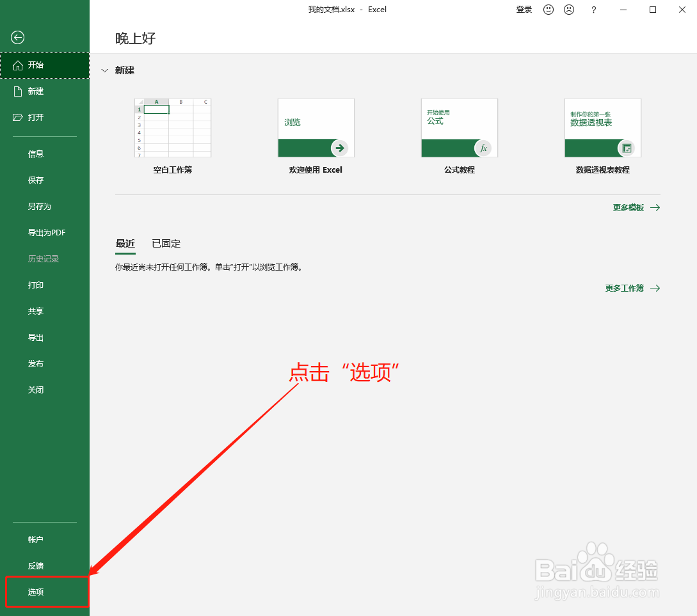Switch to the 最近 tab

coord(125,244)
